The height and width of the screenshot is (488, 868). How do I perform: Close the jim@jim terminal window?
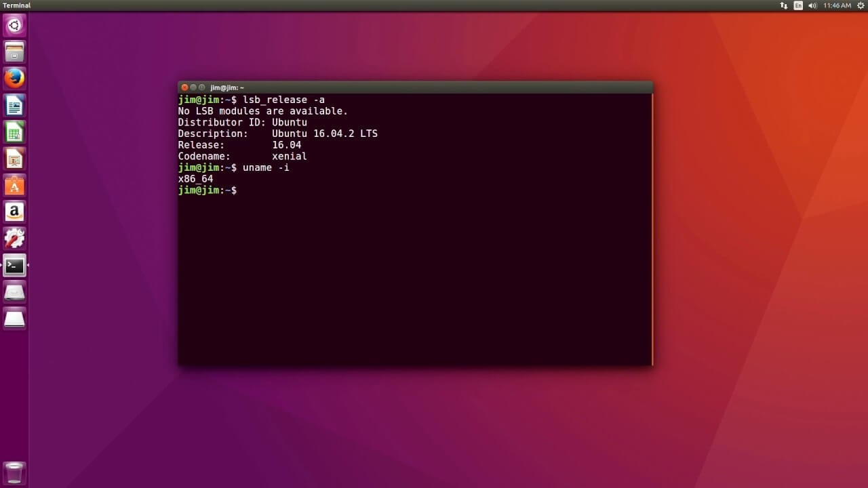point(184,87)
